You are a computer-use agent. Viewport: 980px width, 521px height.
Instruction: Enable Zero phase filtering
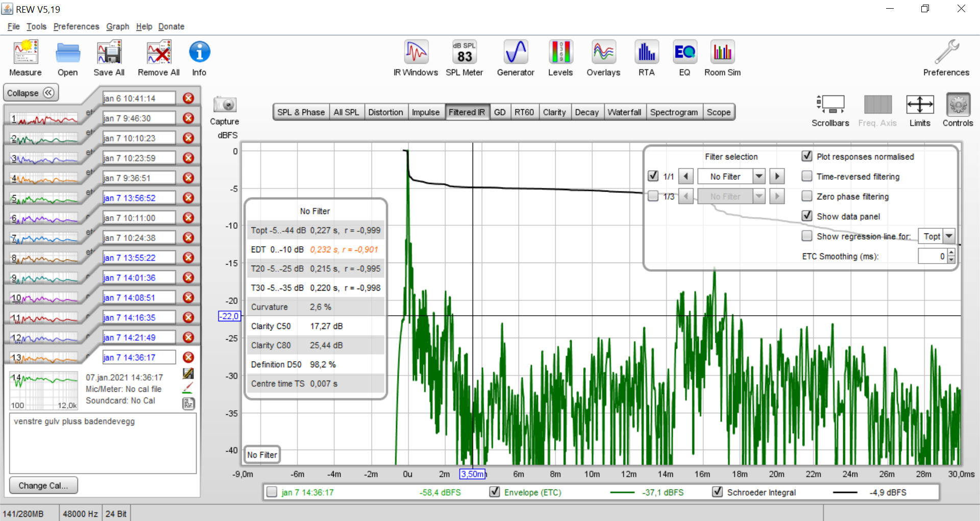coord(807,196)
